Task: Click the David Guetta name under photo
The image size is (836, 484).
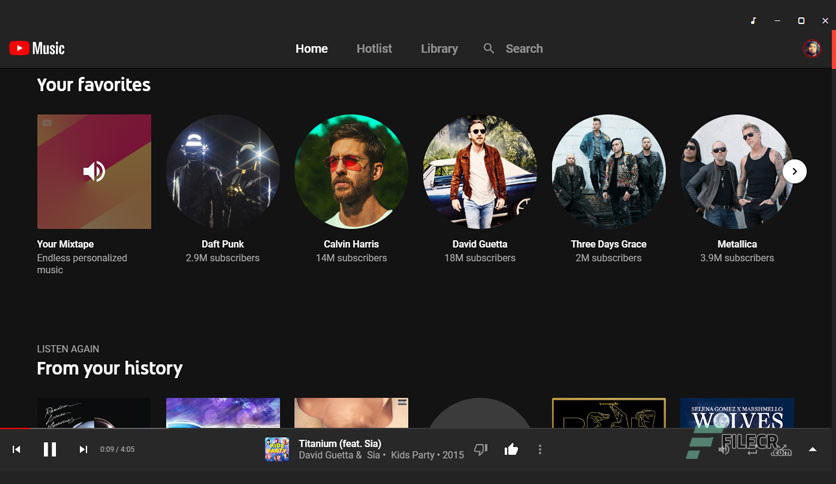Action: click(x=480, y=244)
